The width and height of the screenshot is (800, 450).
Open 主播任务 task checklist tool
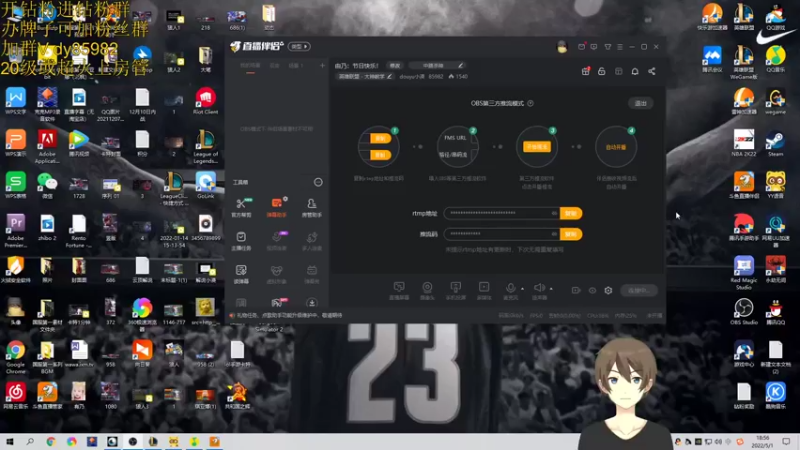(241, 240)
